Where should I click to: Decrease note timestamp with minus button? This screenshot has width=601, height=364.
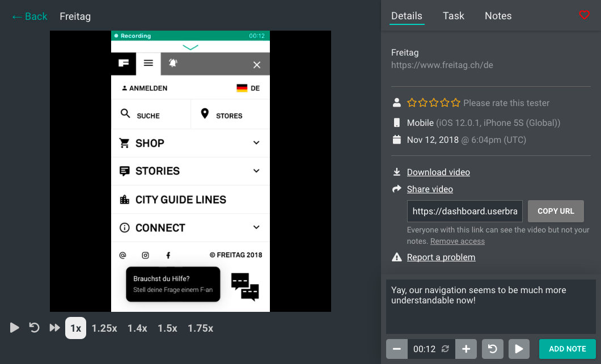pos(397,349)
